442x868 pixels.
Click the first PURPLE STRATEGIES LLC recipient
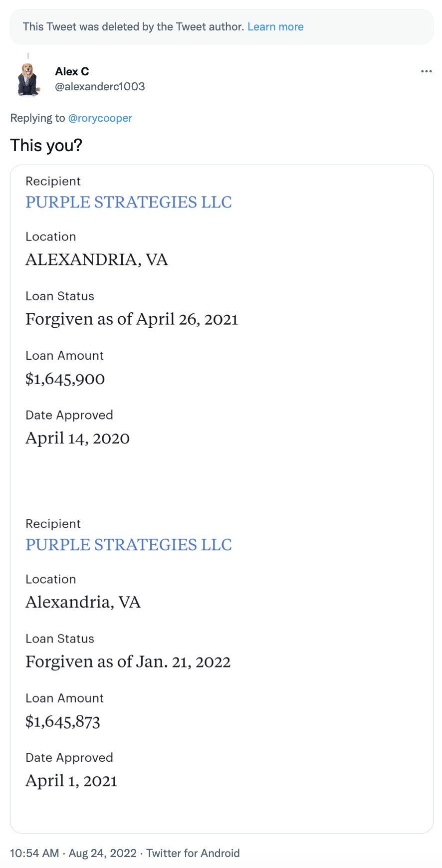pyautogui.click(x=129, y=202)
